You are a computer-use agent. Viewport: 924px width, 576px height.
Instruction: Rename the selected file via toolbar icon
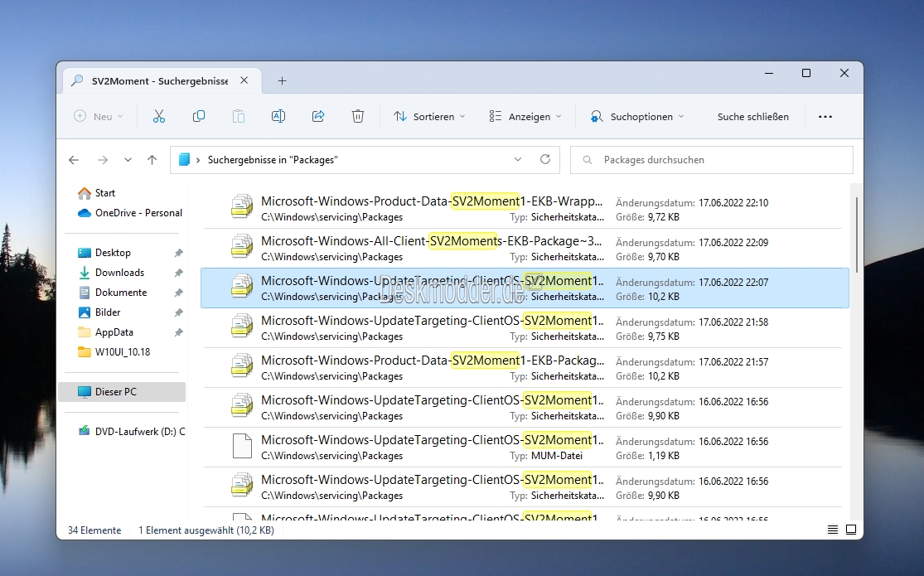[x=278, y=117]
